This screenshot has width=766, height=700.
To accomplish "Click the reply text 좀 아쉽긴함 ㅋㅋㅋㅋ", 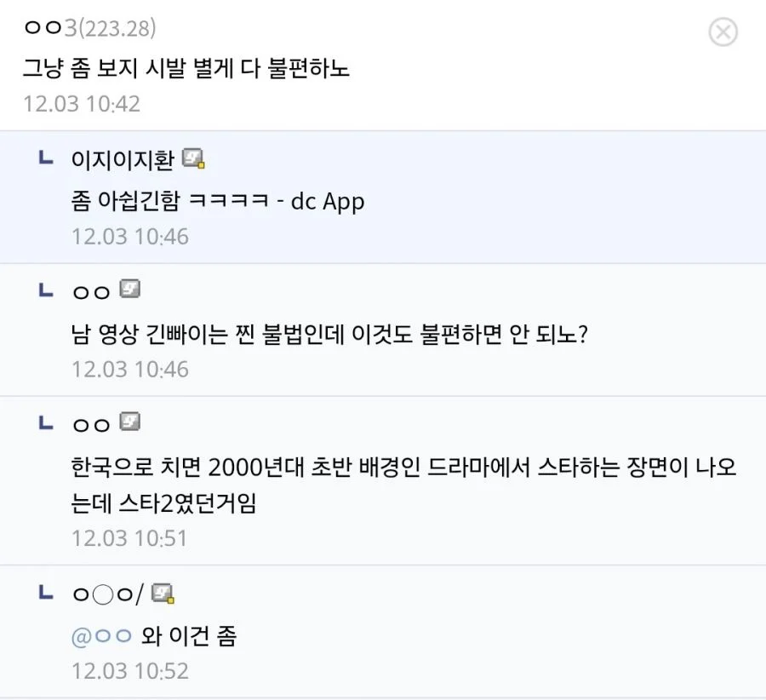I will pos(218,202).
